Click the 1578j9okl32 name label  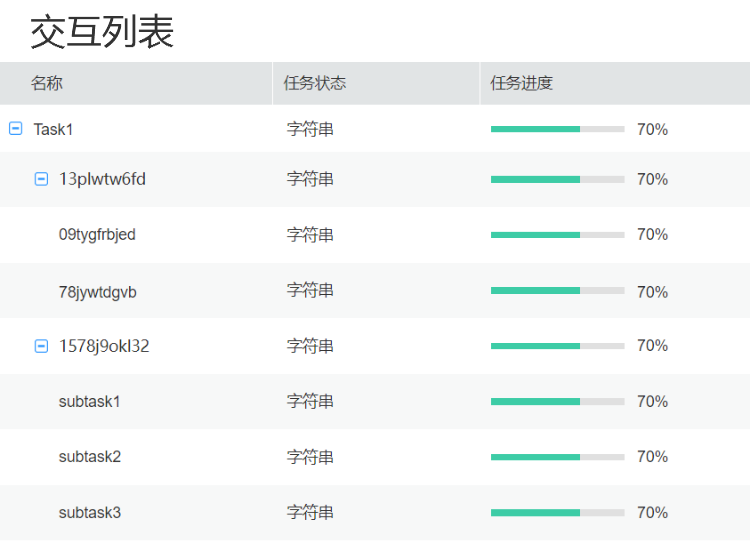click(104, 346)
